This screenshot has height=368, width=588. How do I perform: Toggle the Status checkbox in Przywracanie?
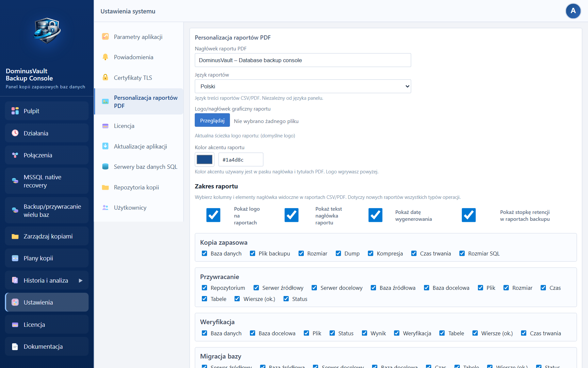[x=286, y=299]
